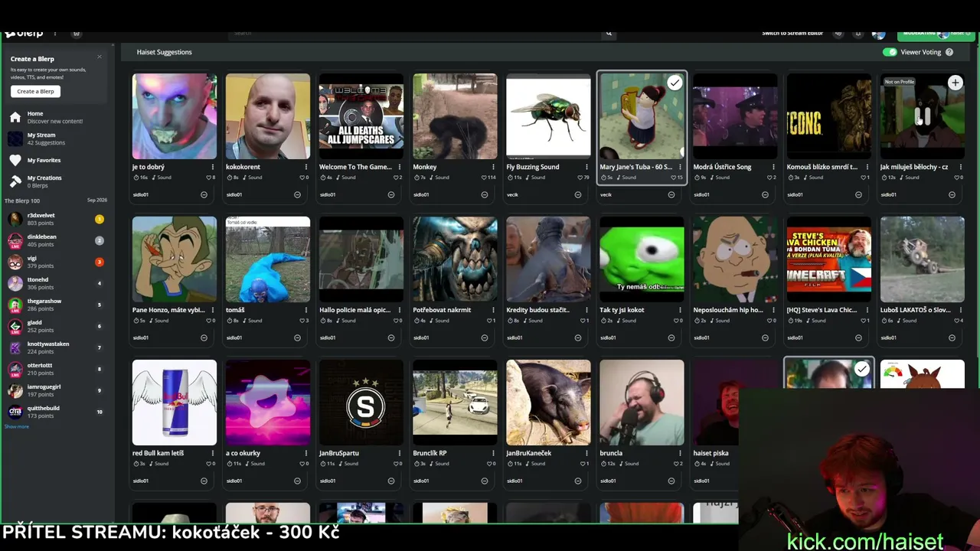
Task: Remove 'red Bull kam letíš' with minus icon
Action: (204, 481)
